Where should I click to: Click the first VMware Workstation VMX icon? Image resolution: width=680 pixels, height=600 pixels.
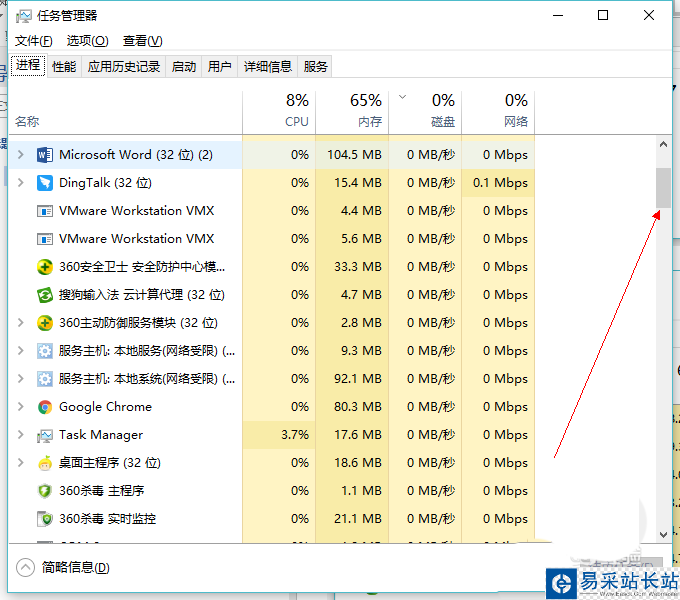45,211
